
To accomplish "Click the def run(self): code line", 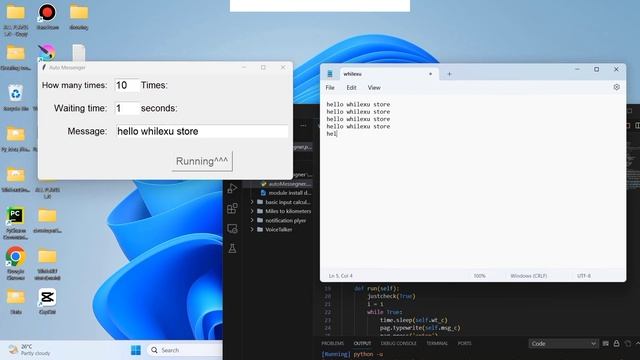I will (377, 288).
